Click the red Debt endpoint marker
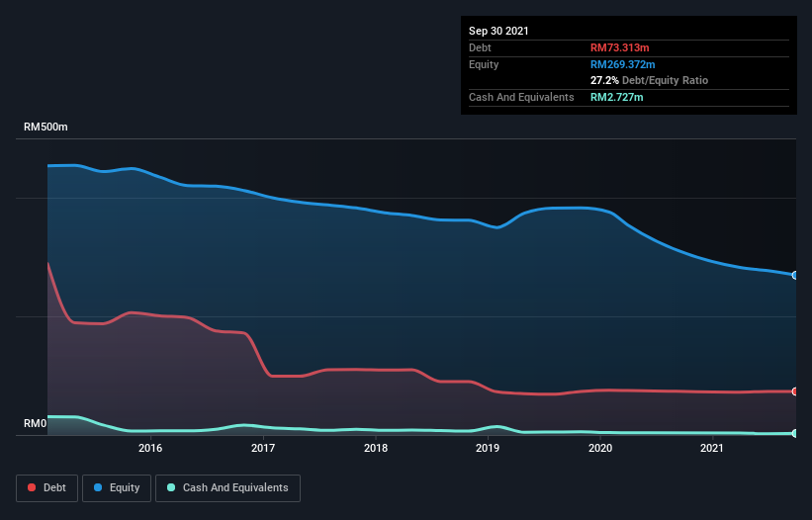This screenshot has height=520, width=812. point(794,391)
